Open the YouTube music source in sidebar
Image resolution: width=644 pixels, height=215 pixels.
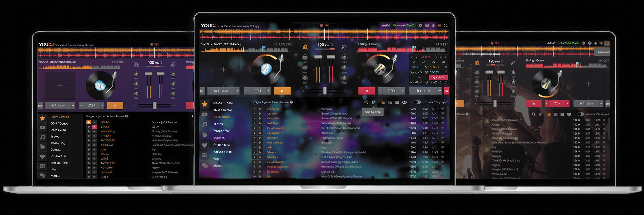pyautogui.click(x=205, y=114)
